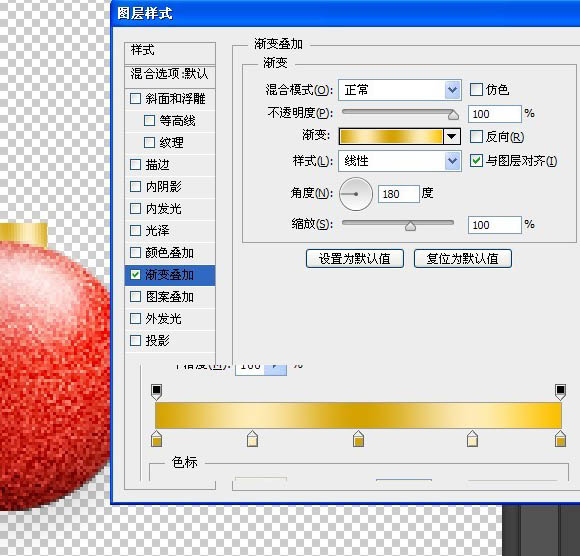Click the angle dial control
Image resolution: width=580 pixels, height=556 pixels.
click(356, 194)
